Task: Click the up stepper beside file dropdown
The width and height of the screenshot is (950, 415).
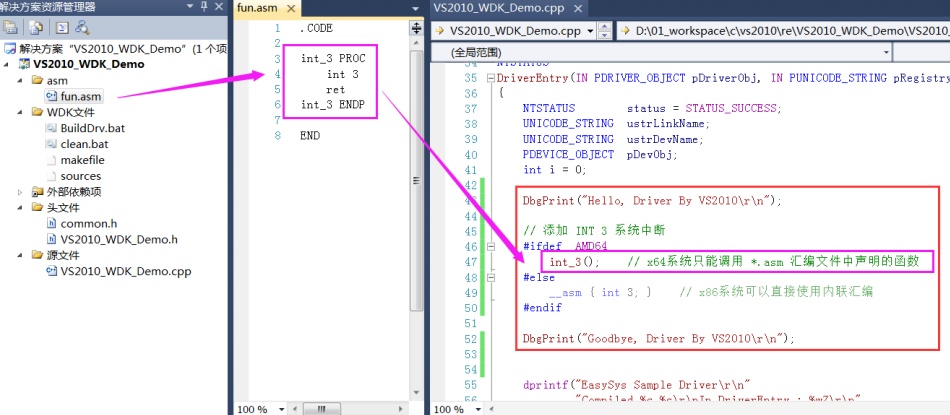Action: coord(605,27)
